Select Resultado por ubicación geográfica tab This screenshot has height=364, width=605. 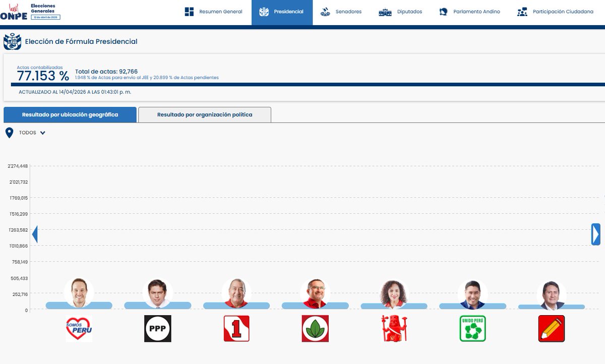point(70,114)
